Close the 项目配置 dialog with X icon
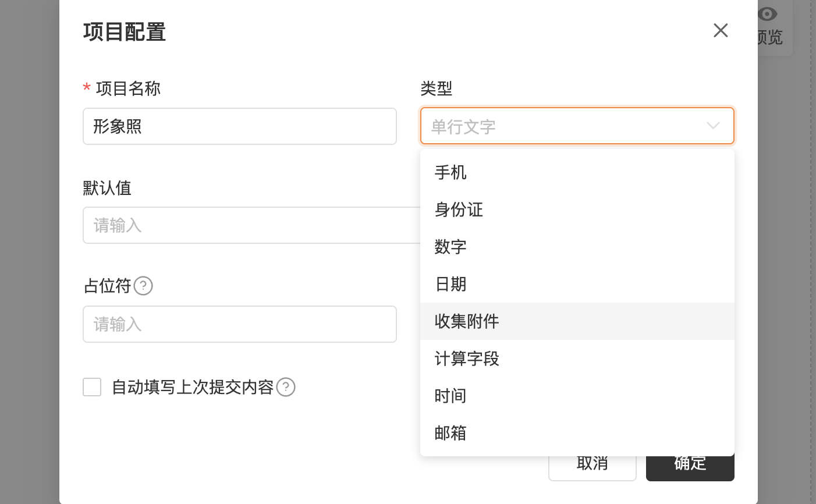 pos(721,30)
